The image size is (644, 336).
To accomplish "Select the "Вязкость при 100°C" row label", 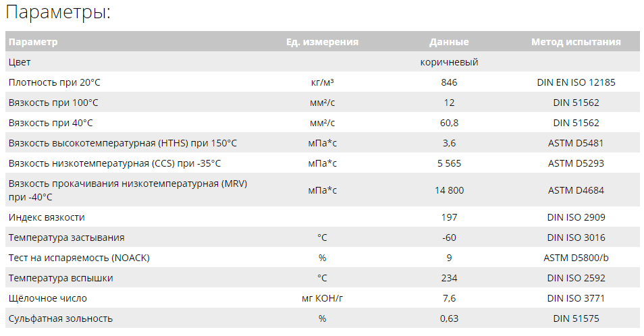I will pos(53,103).
